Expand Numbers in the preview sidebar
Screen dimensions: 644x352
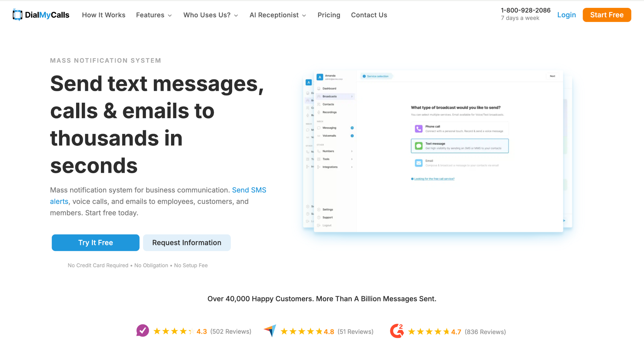click(x=336, y=151)
